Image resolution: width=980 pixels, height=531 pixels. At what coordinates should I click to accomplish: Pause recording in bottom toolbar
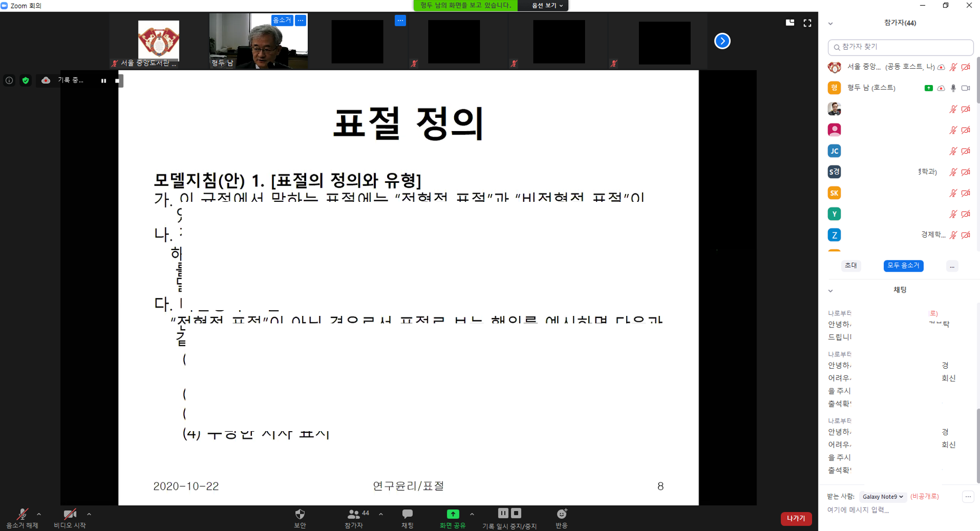tap(503, 513)
